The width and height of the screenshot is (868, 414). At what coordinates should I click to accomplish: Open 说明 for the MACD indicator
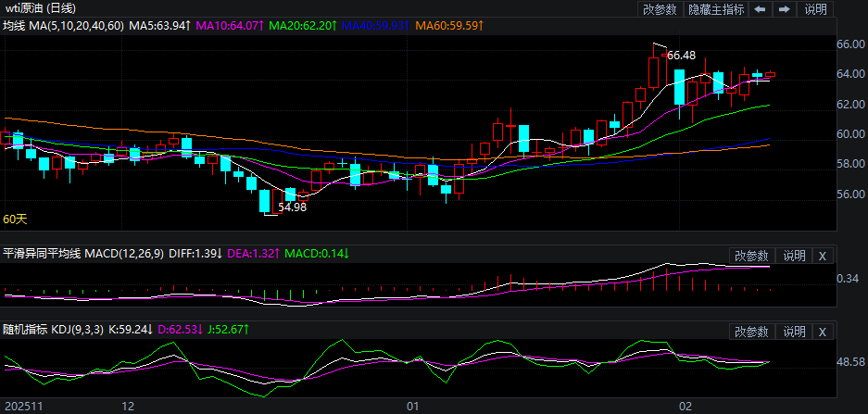pyautogui.click(x=794, y=256)
